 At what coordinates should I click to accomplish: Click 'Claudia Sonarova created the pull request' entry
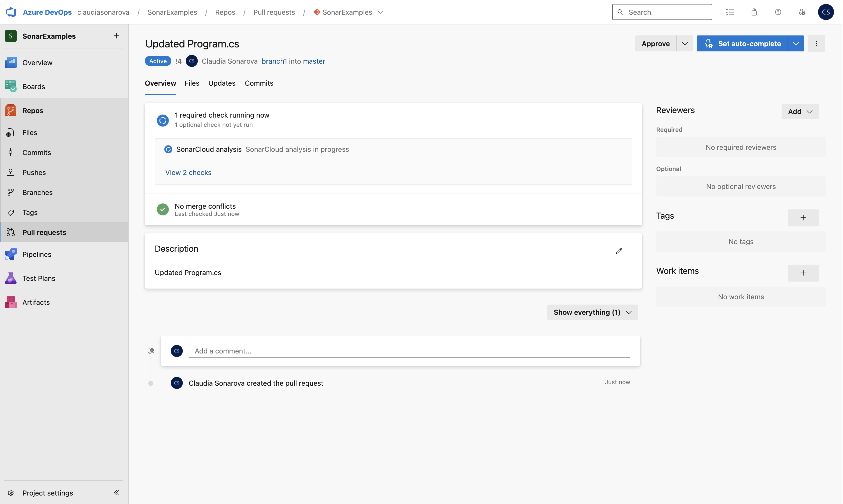[x=256, y=383]
